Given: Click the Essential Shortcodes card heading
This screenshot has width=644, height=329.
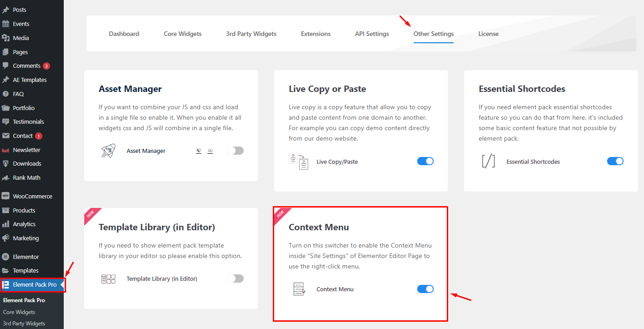Looking at the screenshot, I should 522,89.
